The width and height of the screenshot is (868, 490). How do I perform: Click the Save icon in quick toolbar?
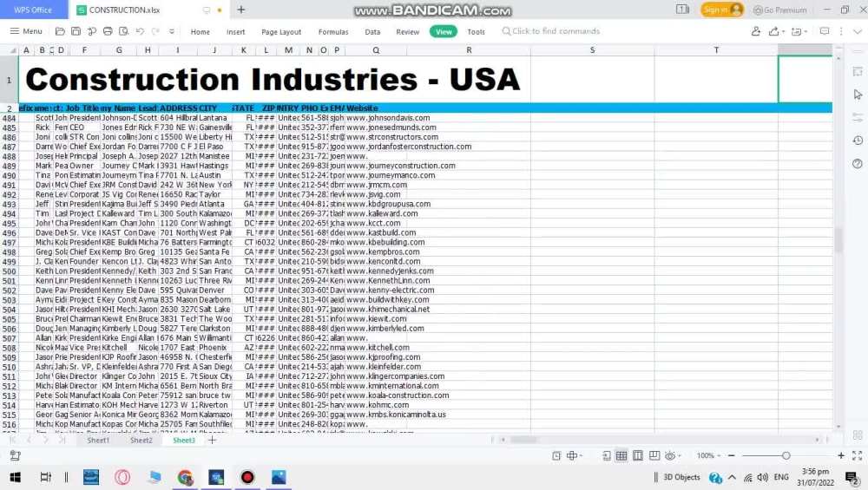76,31
